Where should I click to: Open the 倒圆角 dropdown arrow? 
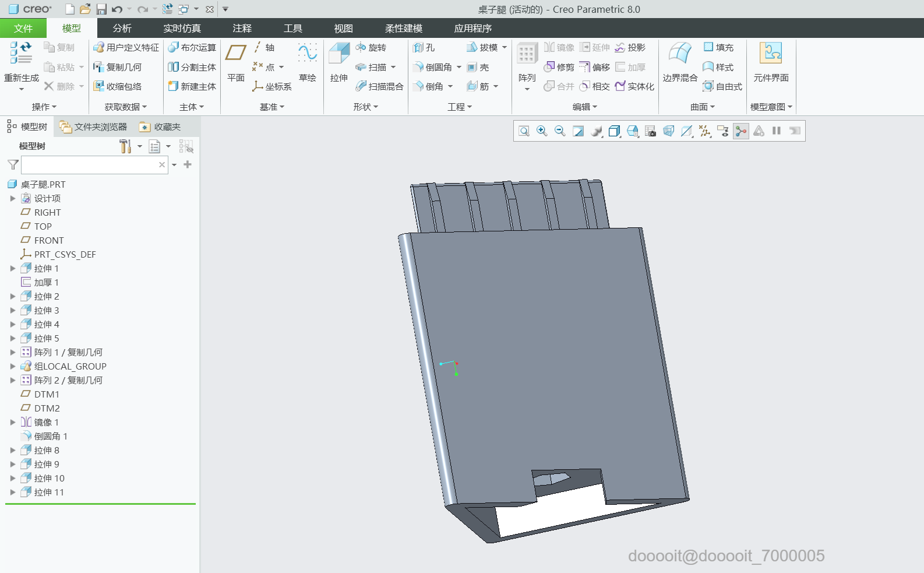tap(459, 68)
